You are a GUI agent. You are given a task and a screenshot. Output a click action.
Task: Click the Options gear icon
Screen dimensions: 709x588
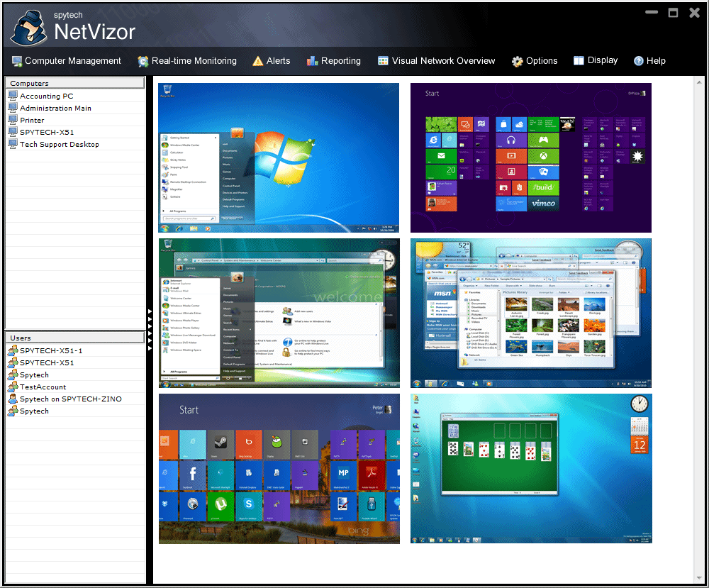tap(518, 61)
